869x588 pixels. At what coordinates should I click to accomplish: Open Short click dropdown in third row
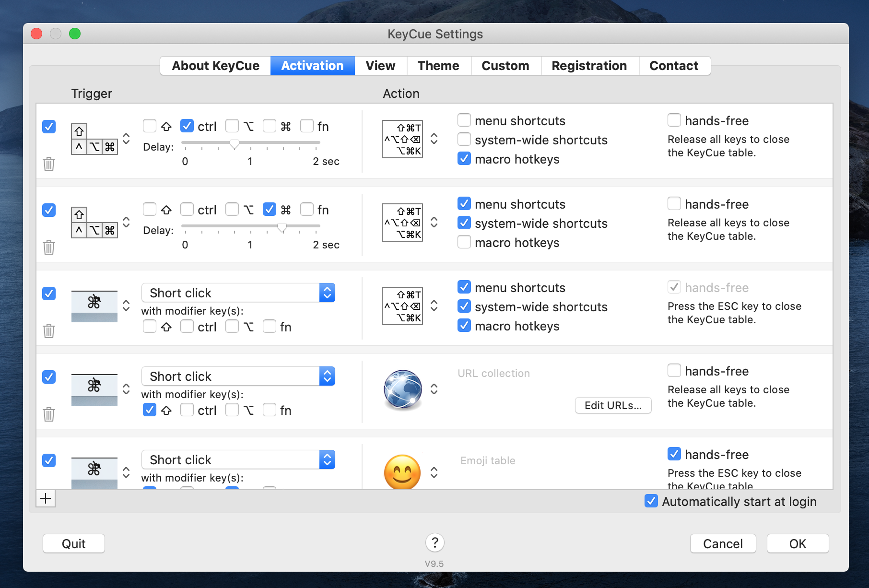[x=238, y=293]
